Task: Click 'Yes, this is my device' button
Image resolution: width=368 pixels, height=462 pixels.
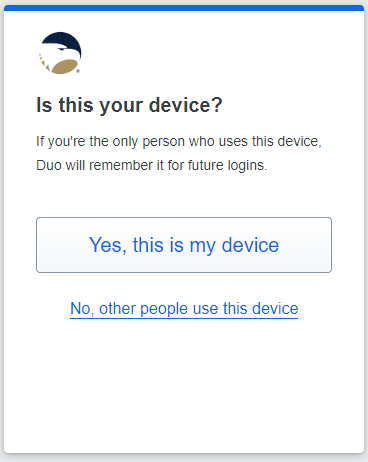Action: tap(184, 245)
